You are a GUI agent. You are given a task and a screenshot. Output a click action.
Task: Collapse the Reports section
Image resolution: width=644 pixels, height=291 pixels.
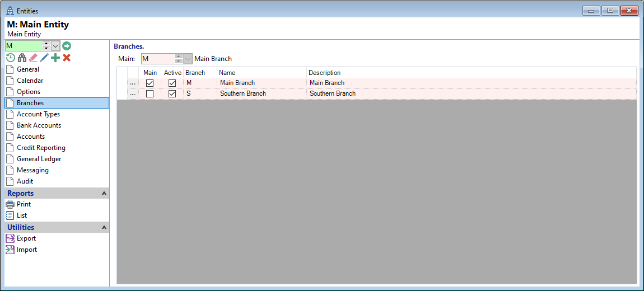click(x=104, y=193)
